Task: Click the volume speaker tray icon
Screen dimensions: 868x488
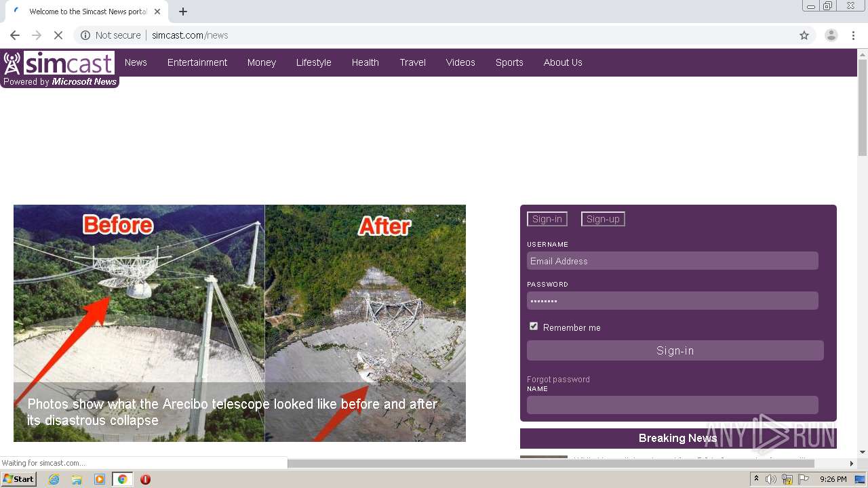Action: pyautogui.click(x=771, y=479)
